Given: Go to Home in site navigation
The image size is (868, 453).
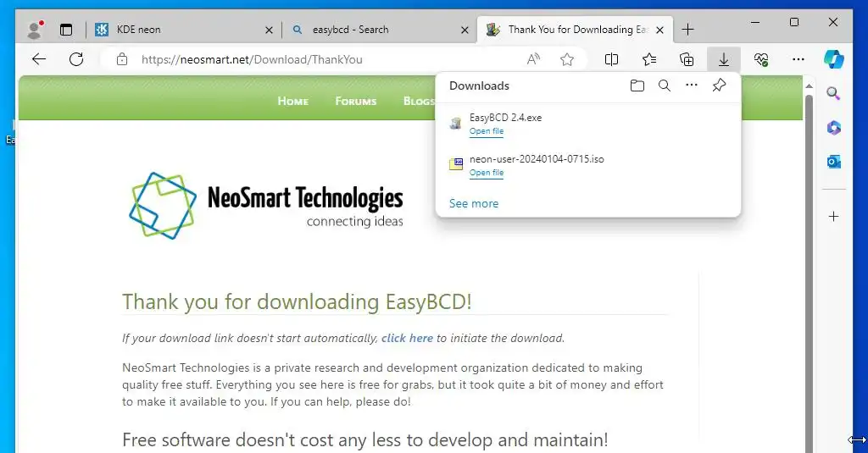Looking at the screenshot, I should [292, 102].
